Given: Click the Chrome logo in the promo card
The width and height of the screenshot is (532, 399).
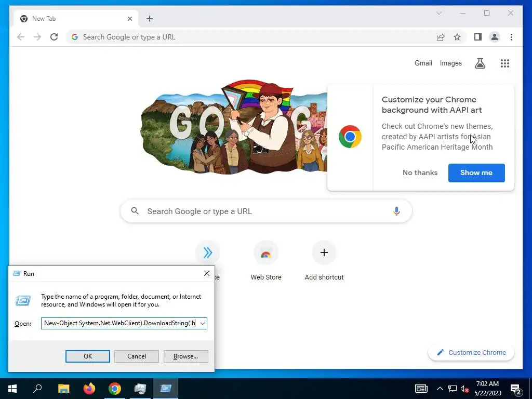Looking at the screenshot, I should click(x=350, y=137).
